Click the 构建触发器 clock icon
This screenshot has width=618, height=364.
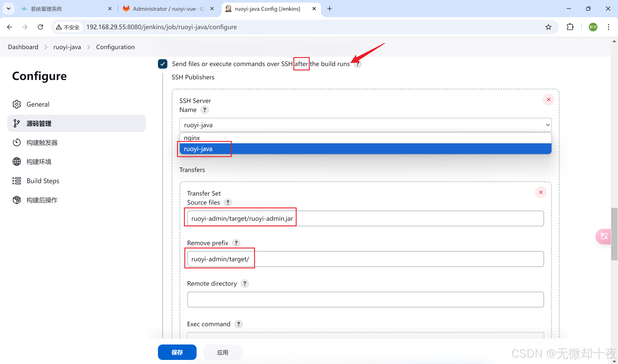[17, 142]
